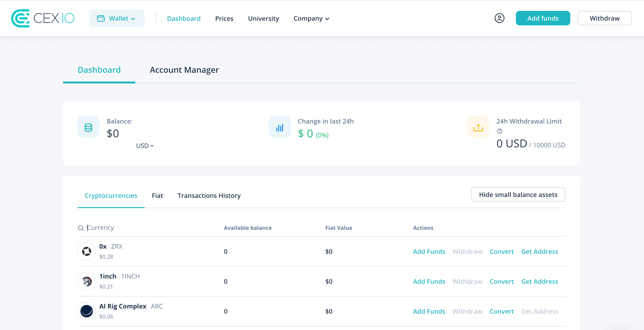Click the 1inch coin name
Screen dimensions: 644x330
tap(108, 276)
